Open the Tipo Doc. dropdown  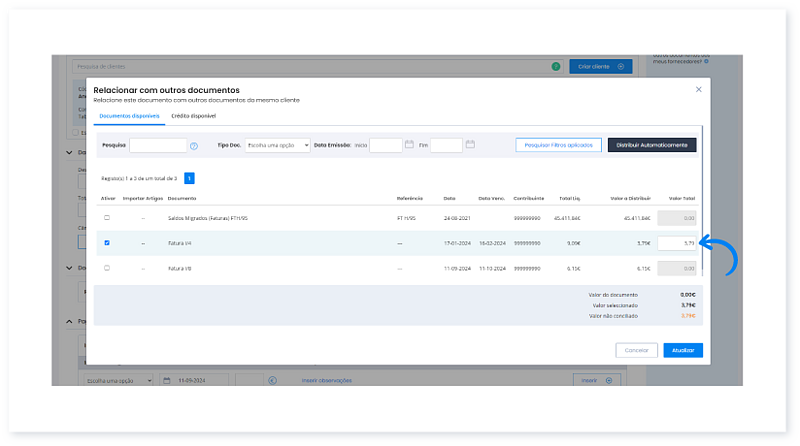[x=277, y=145]
